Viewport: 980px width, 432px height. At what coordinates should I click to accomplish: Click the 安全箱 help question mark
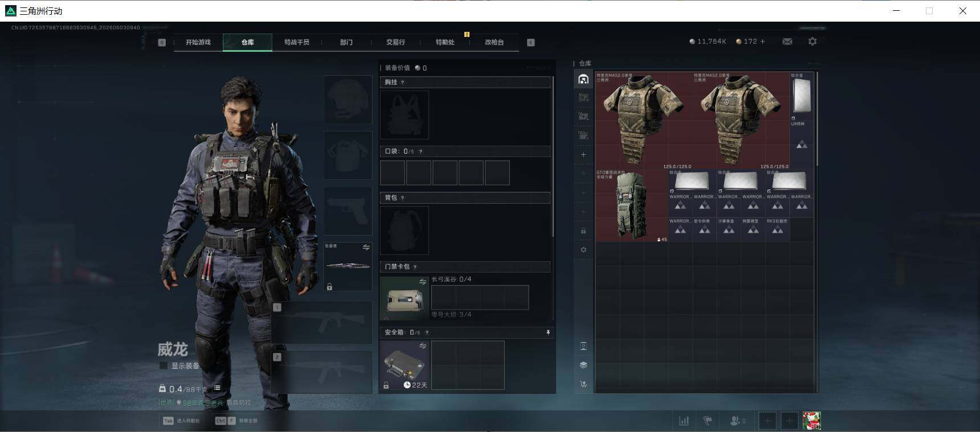(x=427, y=332)
